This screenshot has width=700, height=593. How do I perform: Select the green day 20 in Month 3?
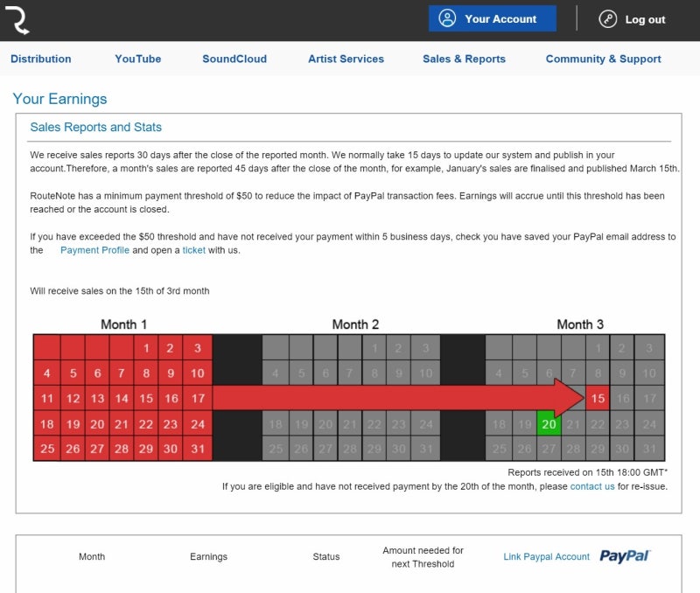[x=549, y=424]
